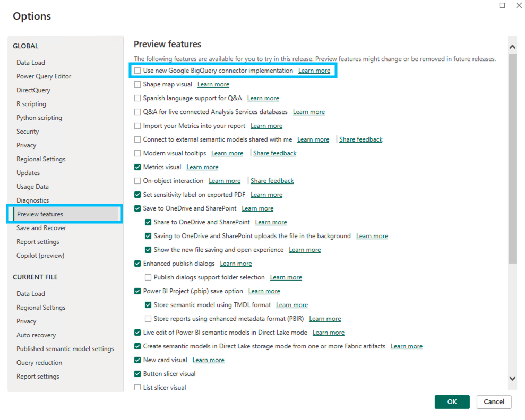
Task: Uncheck the Button slicer visual checkbox
Action: tap(137, 374)
